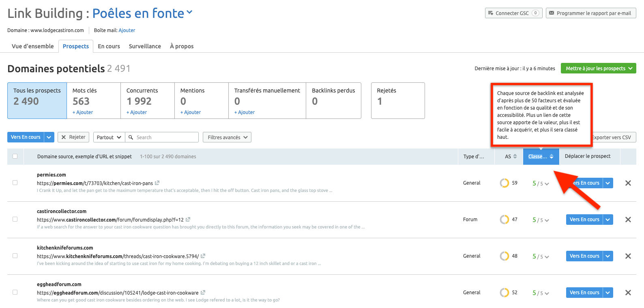This screenshot has width=644, height=308.
Task: Open external link icon for permies.com URL
Action: 157,183
